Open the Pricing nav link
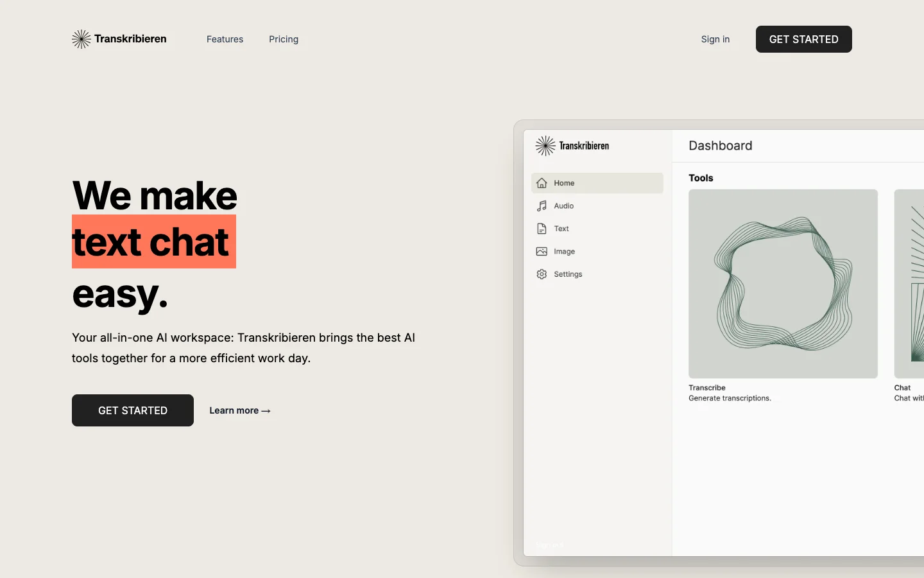 coord(284,39)
